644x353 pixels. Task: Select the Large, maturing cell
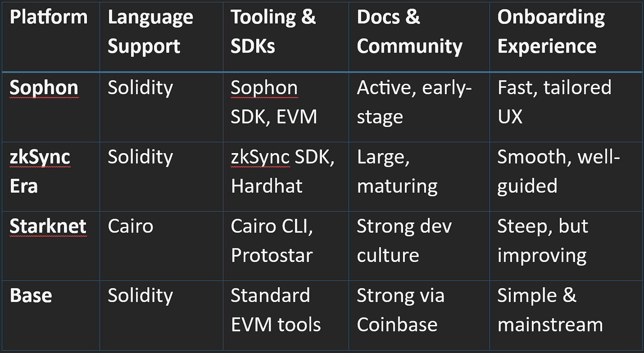tap(419, 176)
